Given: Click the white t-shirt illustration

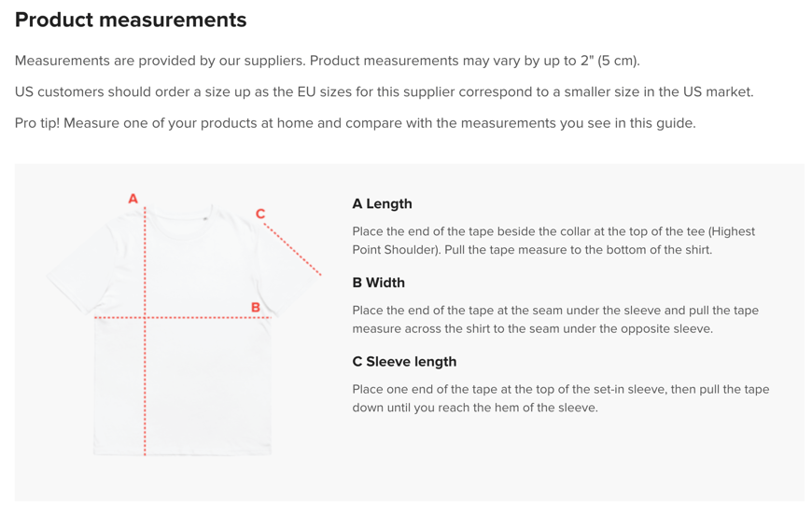Looking at the screenshot, I should (x=183, y=330).
